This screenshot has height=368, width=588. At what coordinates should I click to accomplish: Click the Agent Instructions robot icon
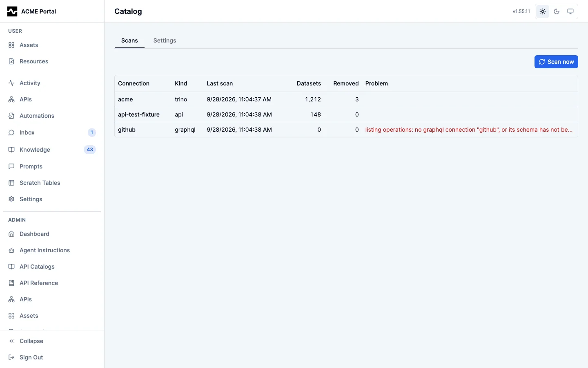point(11,250)
